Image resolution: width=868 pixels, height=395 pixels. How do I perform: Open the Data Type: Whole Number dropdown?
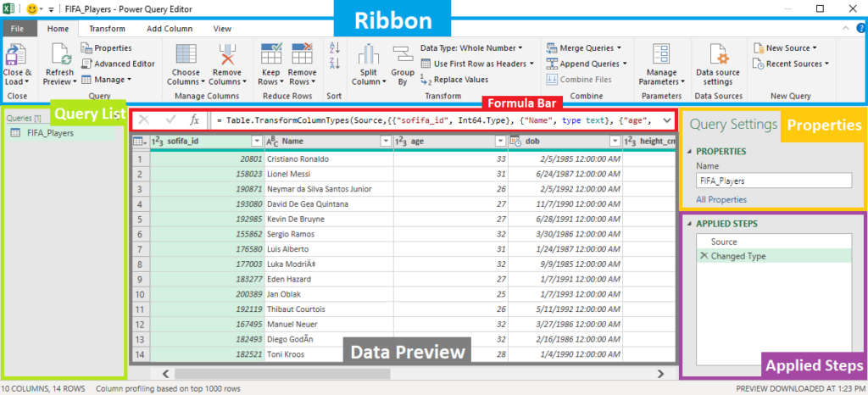pos(471,48)
